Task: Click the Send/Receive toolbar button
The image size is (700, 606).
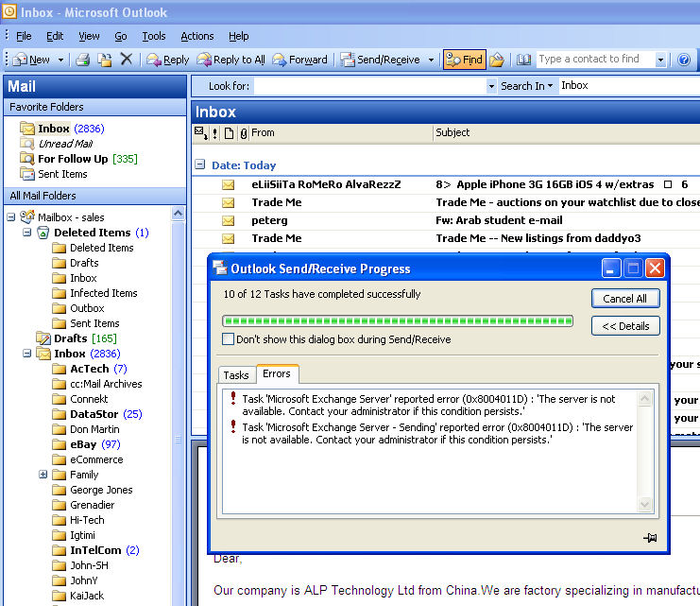Action: (x=381, y=60)
